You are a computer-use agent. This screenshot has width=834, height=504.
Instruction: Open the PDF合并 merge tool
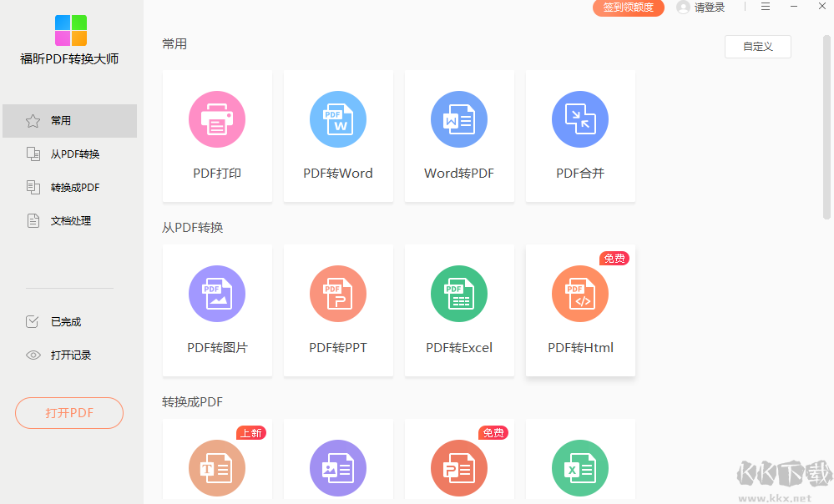pos(580,136)
